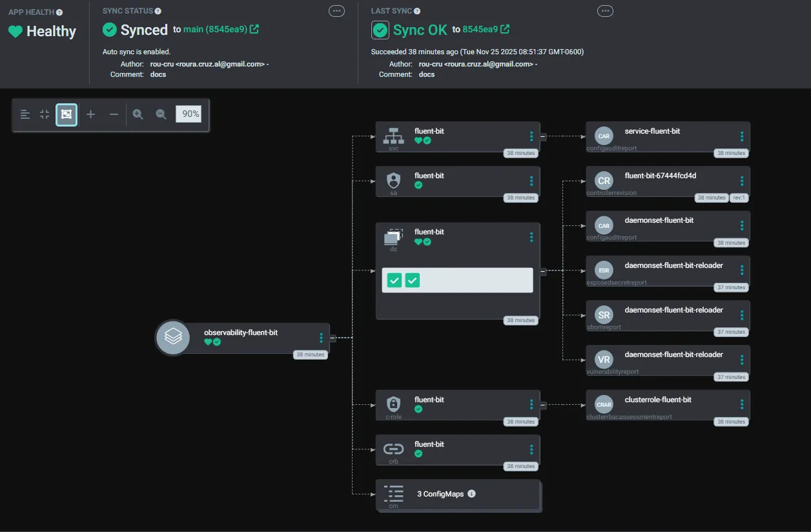This screenshot has height=532, width=811.
Task: Open the SYNC STATUS more-options ellipsis
Action: coord(337,11)
